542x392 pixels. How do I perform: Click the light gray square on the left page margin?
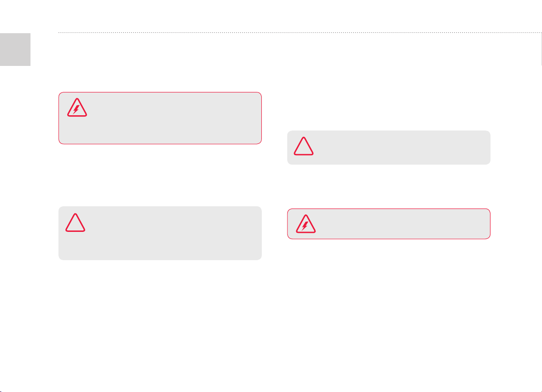[x=15, y=49]
